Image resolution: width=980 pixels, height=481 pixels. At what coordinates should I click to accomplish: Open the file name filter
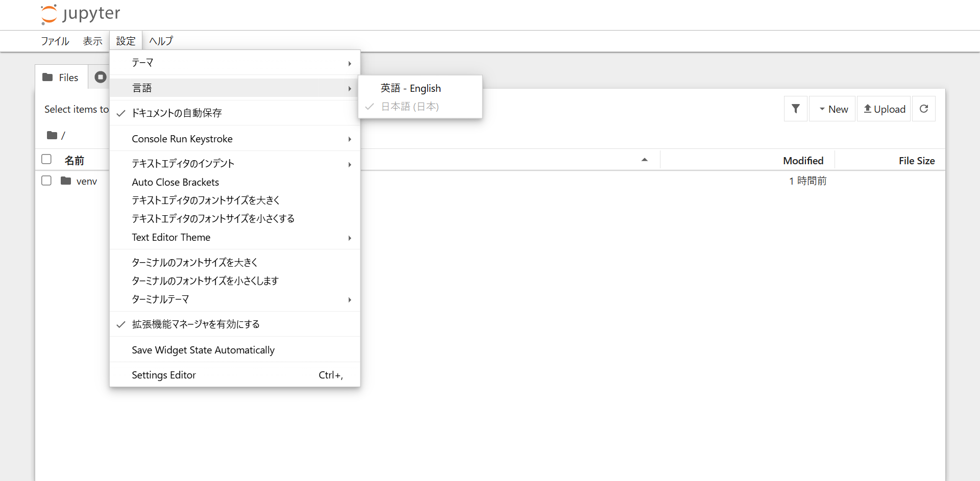(795, 109)
